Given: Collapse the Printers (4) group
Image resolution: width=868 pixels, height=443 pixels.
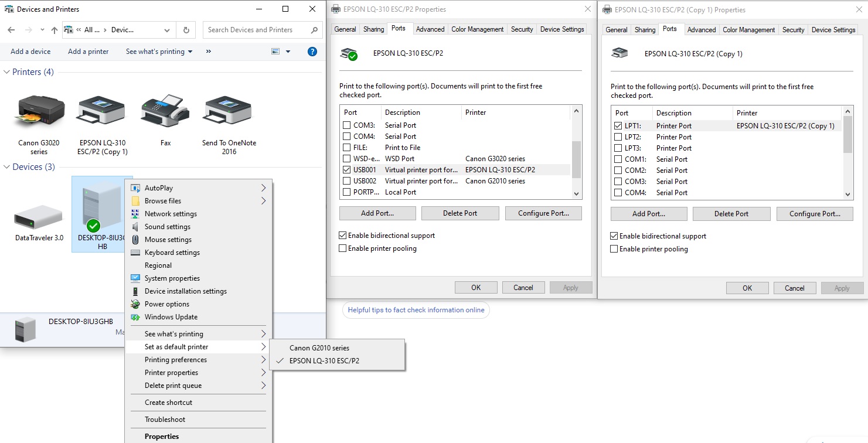Looking at the screenshot, I should click(x=6, y=72).
